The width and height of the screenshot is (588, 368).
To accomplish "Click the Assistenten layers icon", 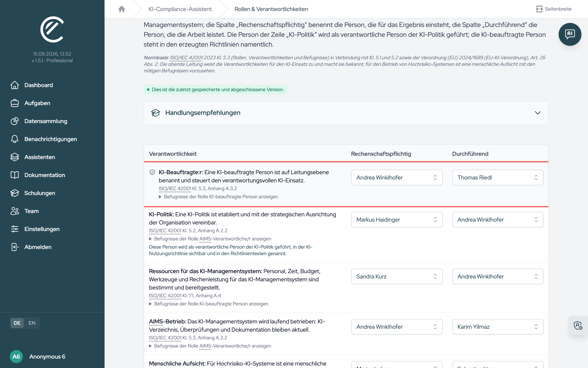I will [x=14, y=157].
